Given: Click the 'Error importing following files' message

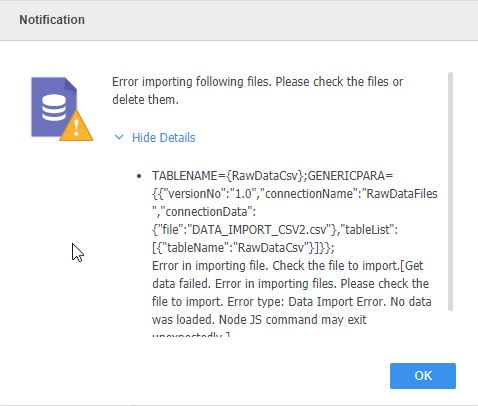Looking at the screenshot, I should (257, 82).
